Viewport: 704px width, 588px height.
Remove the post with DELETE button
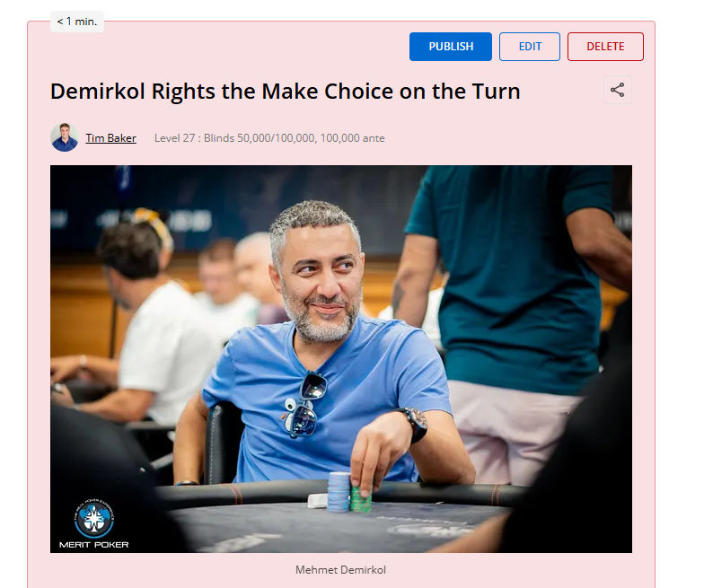(605, 47)
